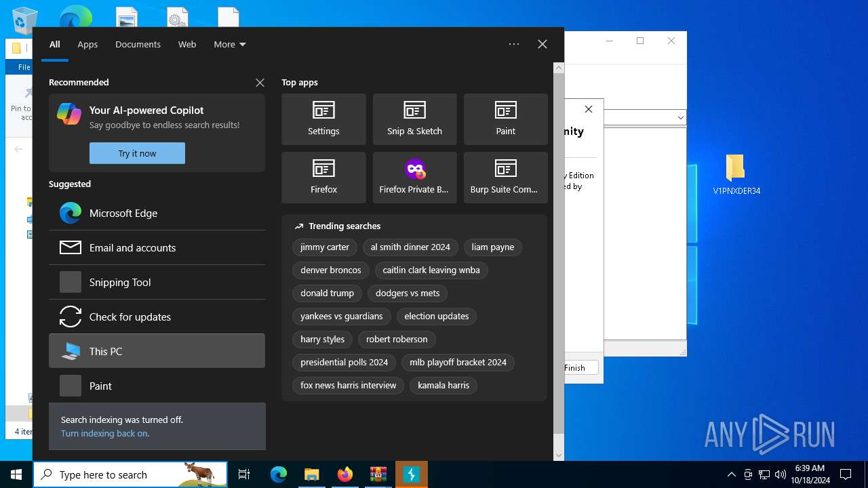Search trending topic denver broncos

click(331, 270)
